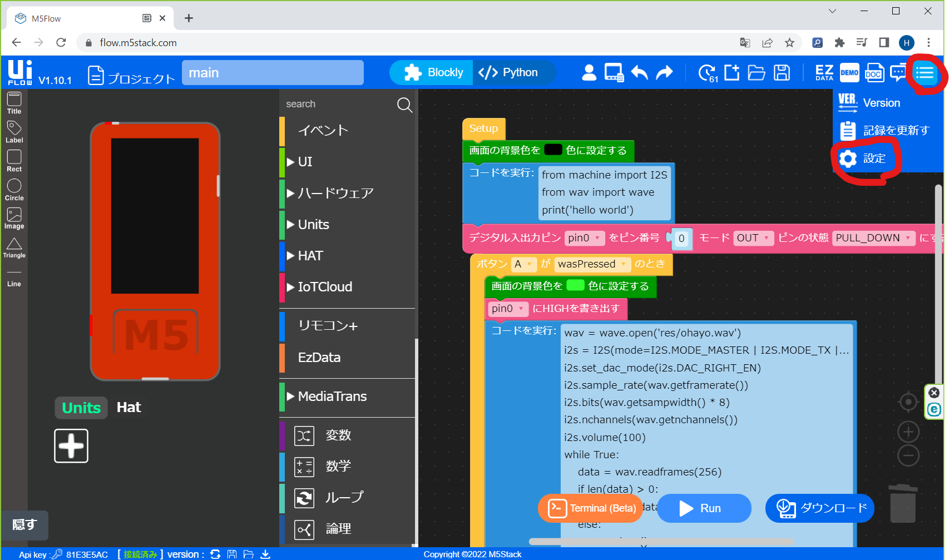Click the 隠す hide button
Viewport: 949px width, 560px height.
pyautogui.click(x=24, y=525)
